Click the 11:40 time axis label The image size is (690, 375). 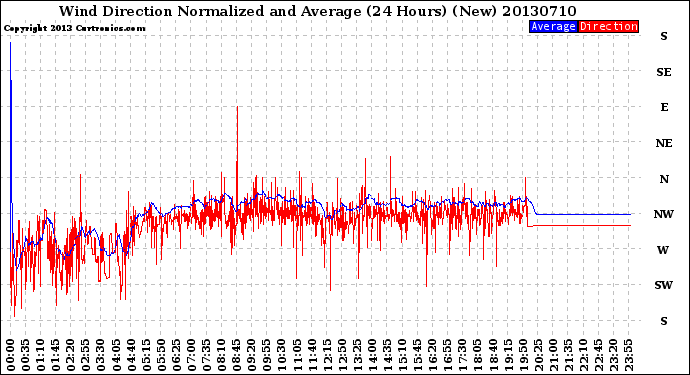coord(312,355)
